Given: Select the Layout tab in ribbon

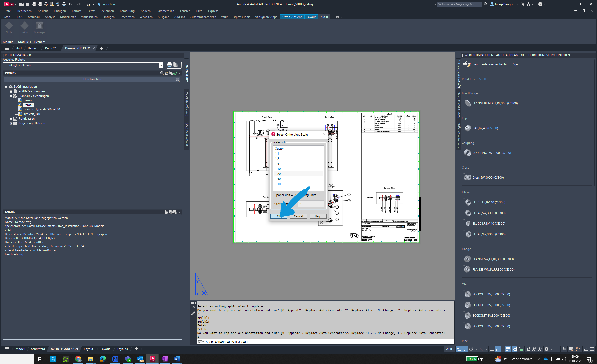Looking at the screenshot, I should point(310,17).
